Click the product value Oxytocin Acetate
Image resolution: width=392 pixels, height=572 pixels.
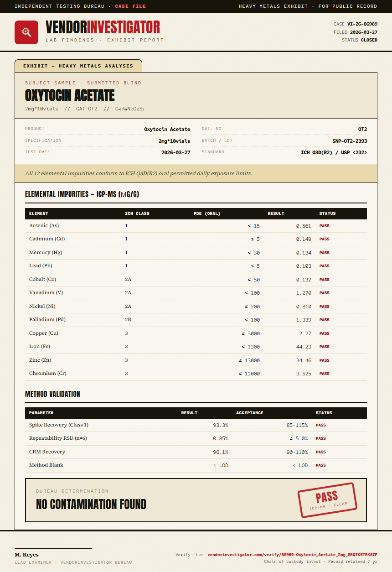pyautogui.click(x=167, y=129)
